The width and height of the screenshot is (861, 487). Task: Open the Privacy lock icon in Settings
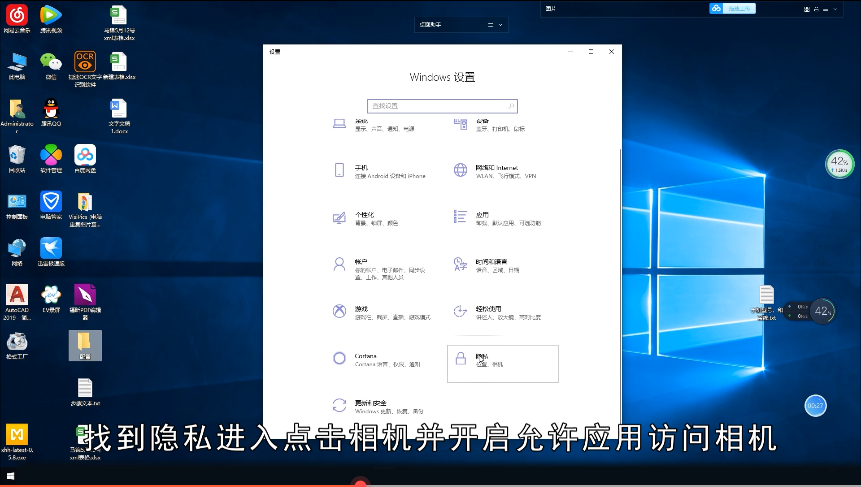(x=461, y=359)
